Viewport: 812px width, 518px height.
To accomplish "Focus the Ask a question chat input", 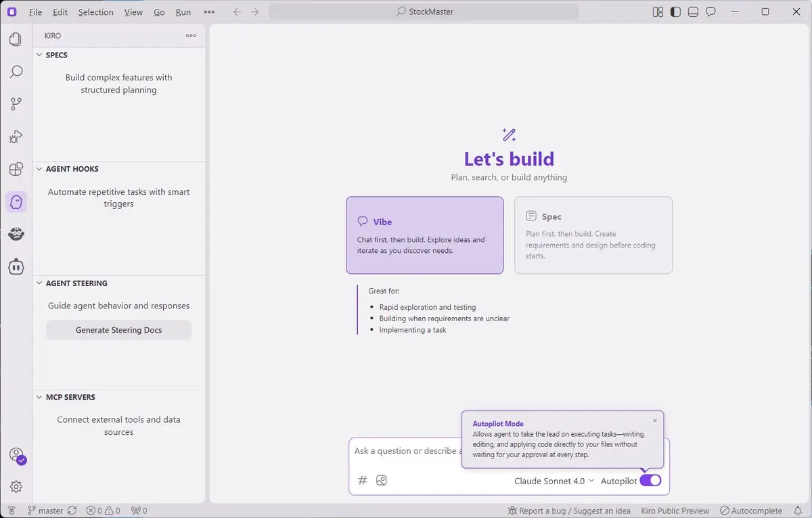I will (406, 451).
